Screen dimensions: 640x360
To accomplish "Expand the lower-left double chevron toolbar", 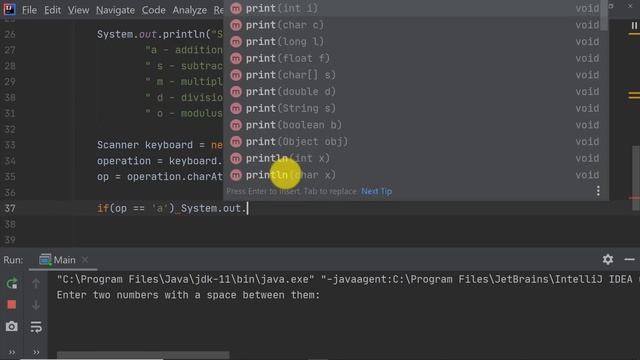I will pyautogui.click(x=12, y=352).
